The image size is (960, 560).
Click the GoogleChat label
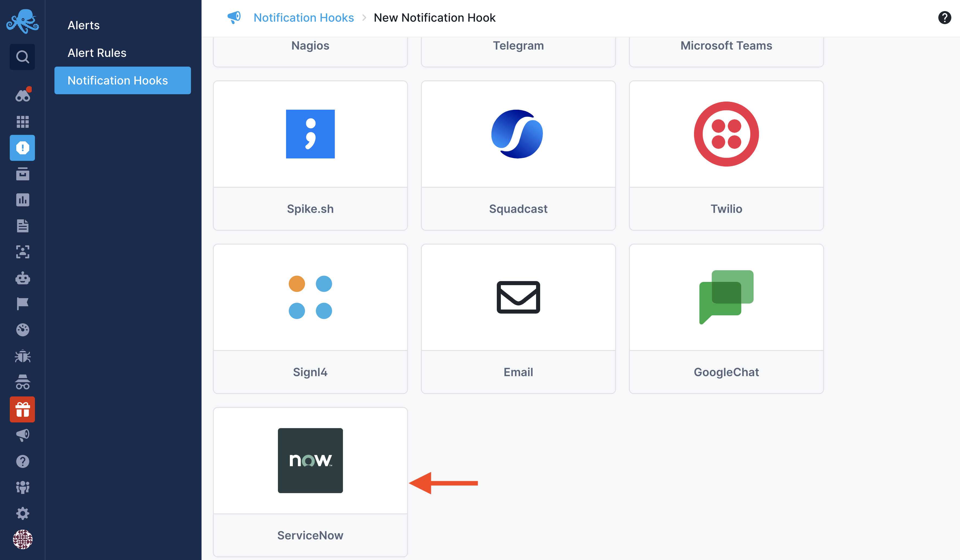point(726,372)
